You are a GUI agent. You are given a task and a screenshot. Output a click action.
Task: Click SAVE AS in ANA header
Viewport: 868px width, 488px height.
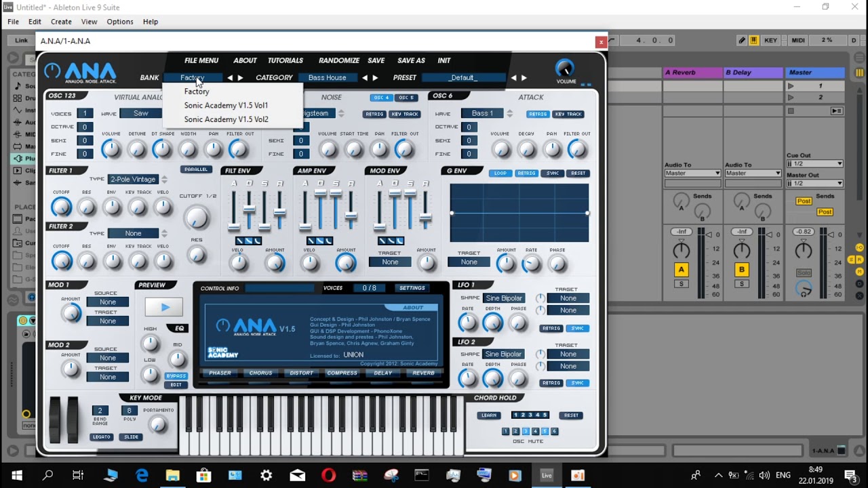[x=411, y=61]
